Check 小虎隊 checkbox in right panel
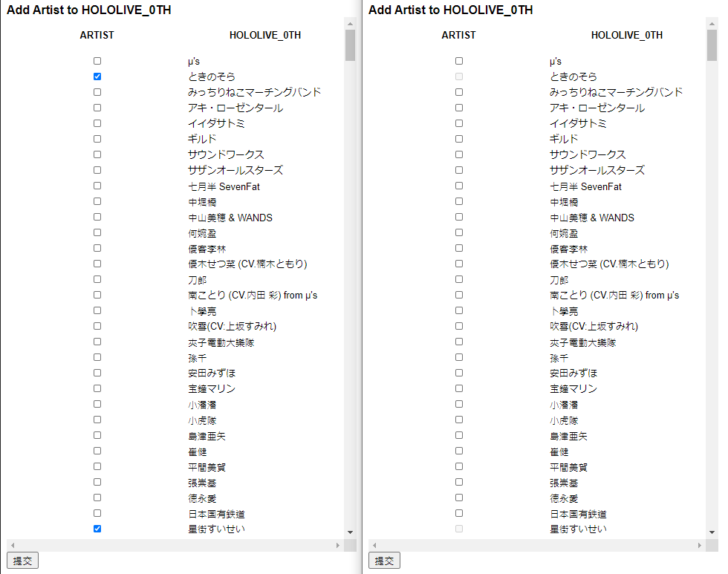728x574 pixels. tap(459, 420)
